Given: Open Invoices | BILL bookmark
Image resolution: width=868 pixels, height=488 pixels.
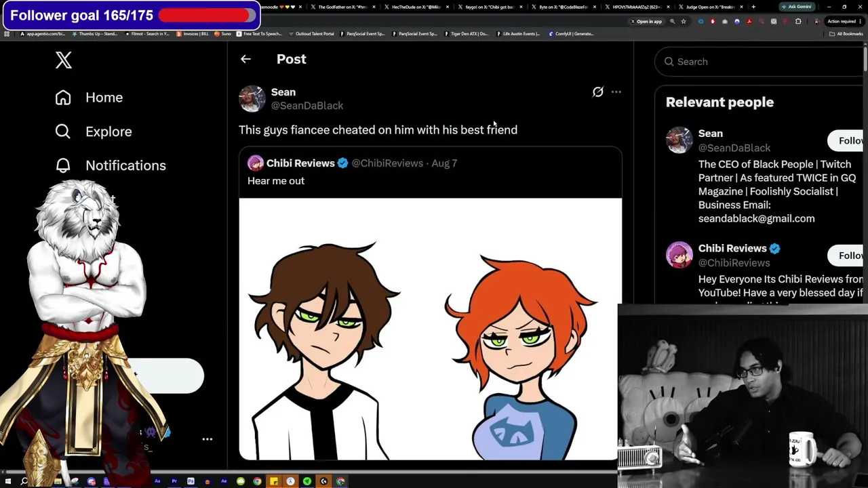Looking at the screenshot, I should 193,34.
